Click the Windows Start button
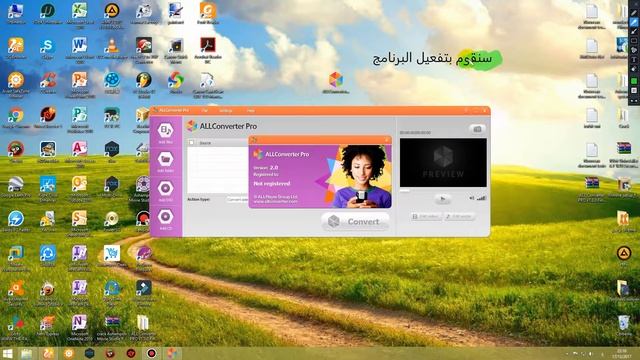This screenshot has width=640, height=360. (7, 353)
